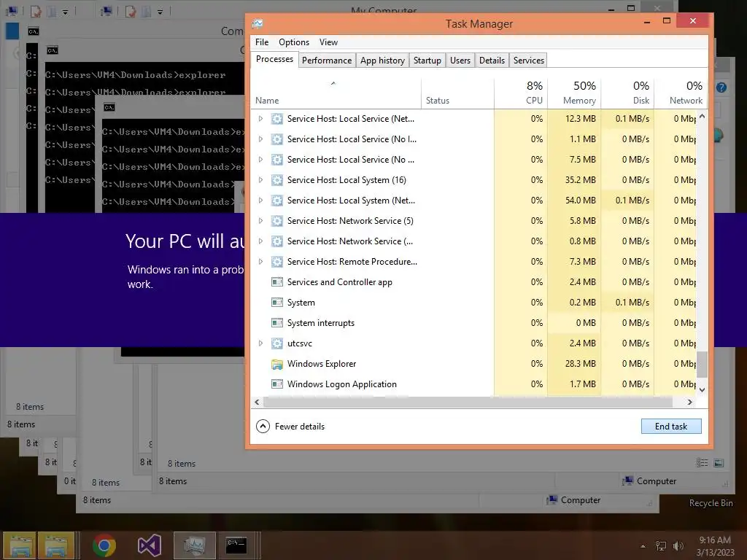Viewport: 747px width, 560px height.
Task: Expand Service Host: Network Service (... row
Action: (x=260, y=241)
